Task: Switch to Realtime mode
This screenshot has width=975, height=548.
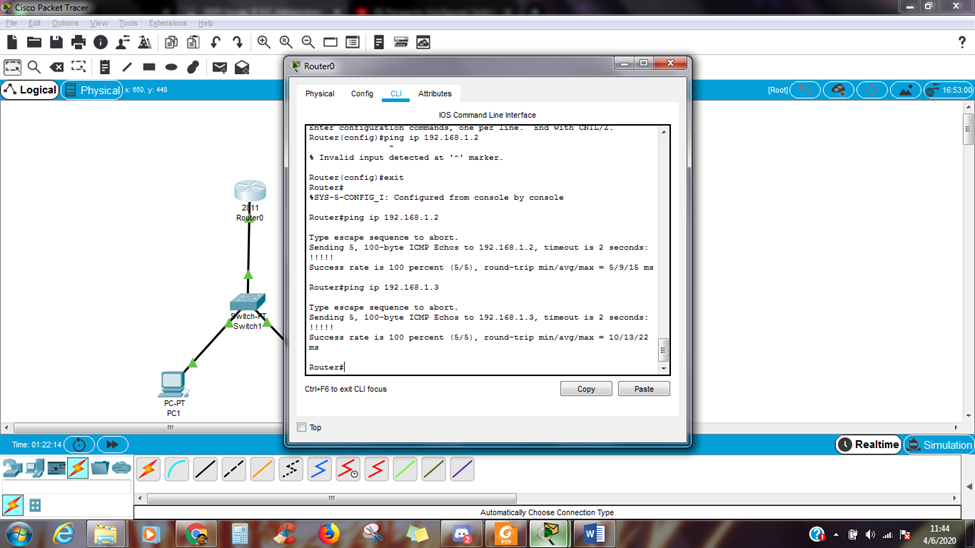Action: (869, 445)
